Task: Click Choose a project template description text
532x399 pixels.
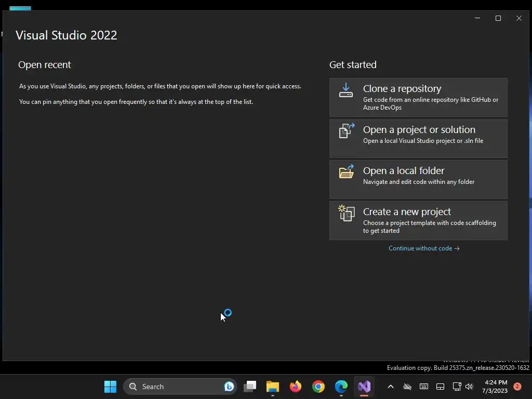Action: (430, 227)
